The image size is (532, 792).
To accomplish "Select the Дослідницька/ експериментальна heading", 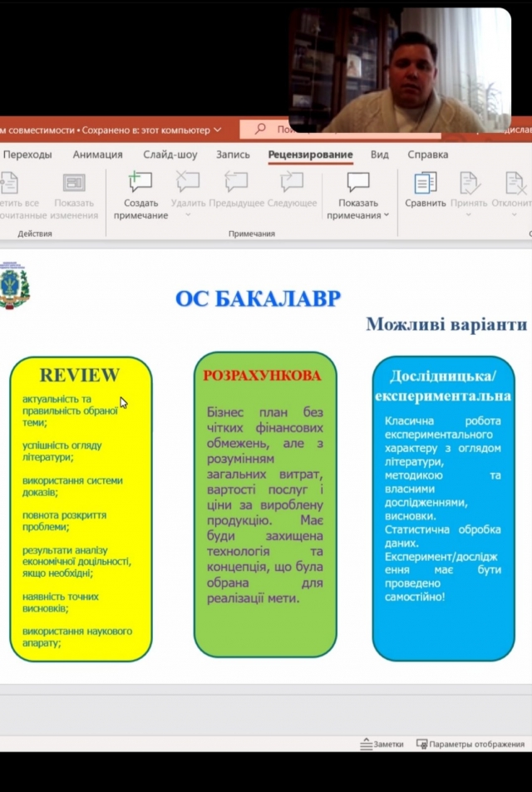I will 443,386.
